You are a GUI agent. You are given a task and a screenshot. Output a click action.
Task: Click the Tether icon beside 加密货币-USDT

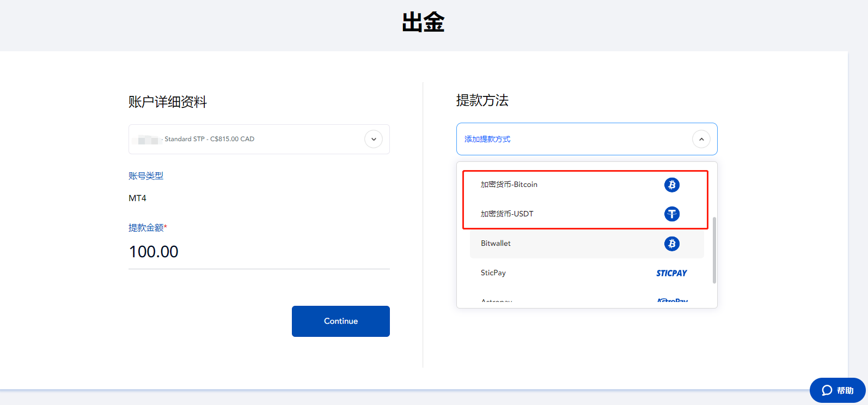pos(671,214)
